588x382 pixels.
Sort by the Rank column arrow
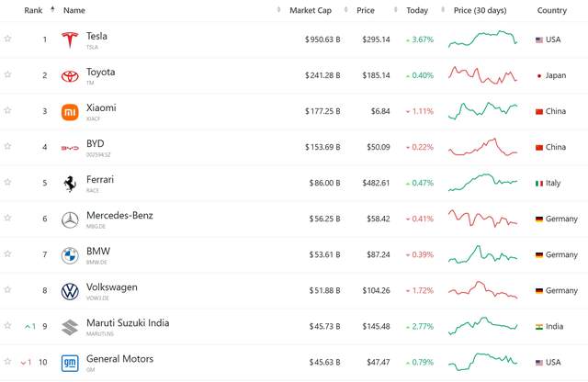pyautogui.click(x=52, y=9)
